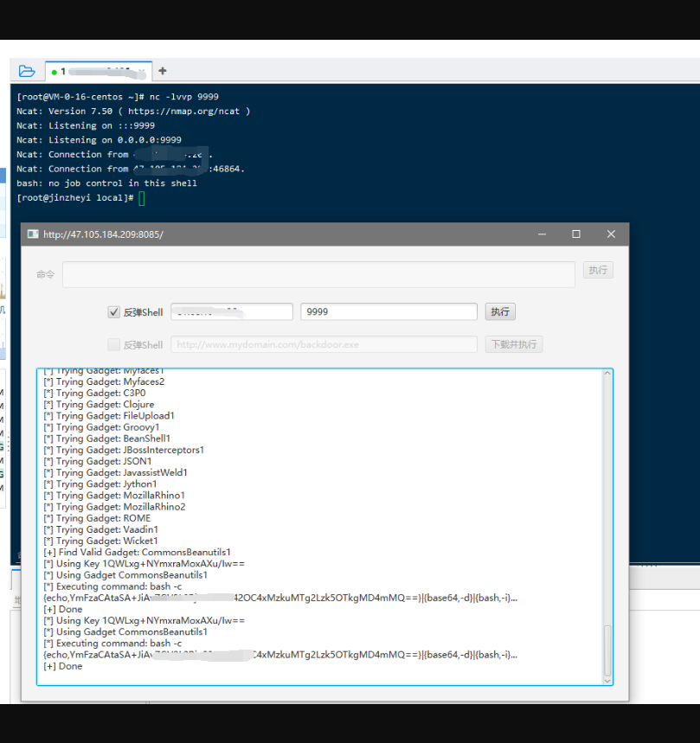Click the app icon in exploit tool title bar
The height and width of the screenshot is (743, 700).
pos(33,234)
